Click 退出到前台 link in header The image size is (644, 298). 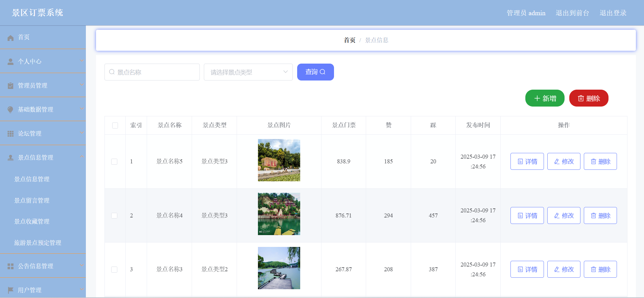point(572,13)
